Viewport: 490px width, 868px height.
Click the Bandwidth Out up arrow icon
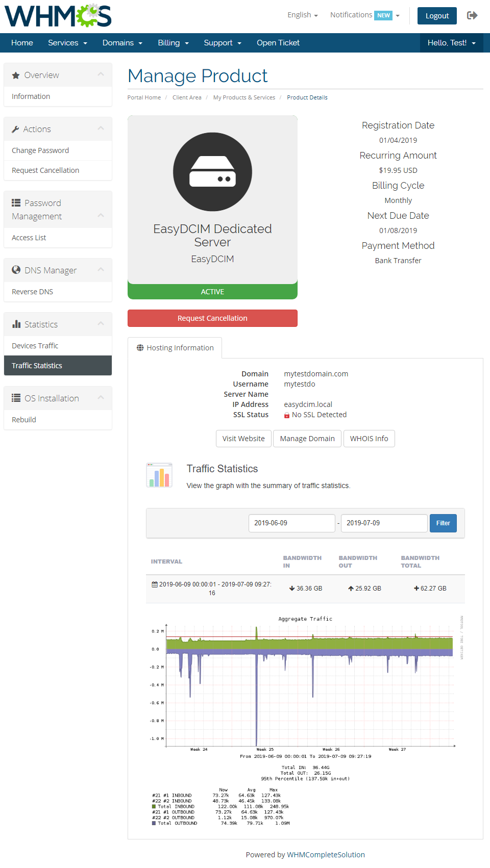[351, 589]
